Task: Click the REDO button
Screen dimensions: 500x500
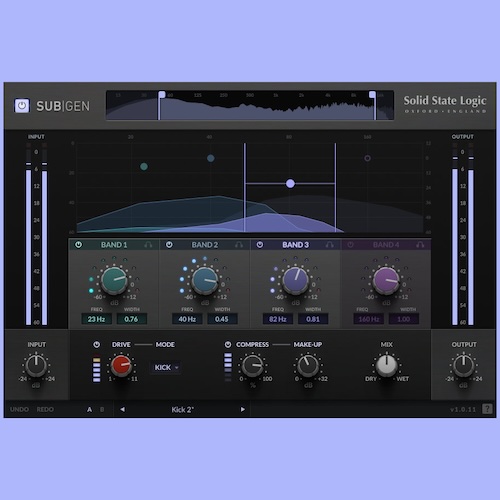Action: coord(45,409)
